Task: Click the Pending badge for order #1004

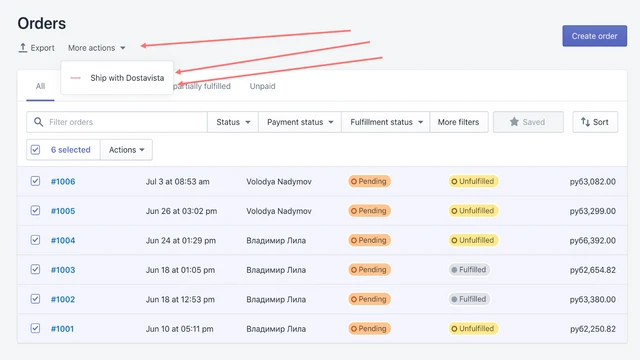Action: coord(369,240)
